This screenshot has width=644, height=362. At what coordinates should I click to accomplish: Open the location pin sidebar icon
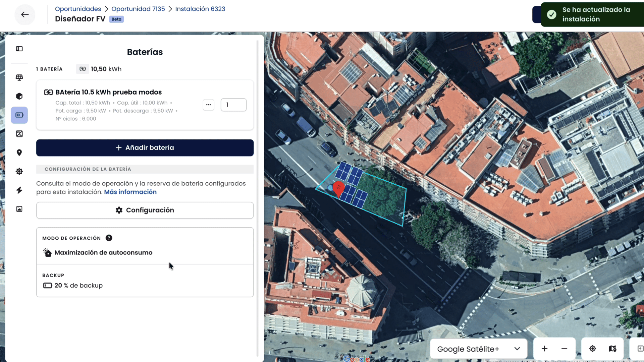click(x=19, y=153)
